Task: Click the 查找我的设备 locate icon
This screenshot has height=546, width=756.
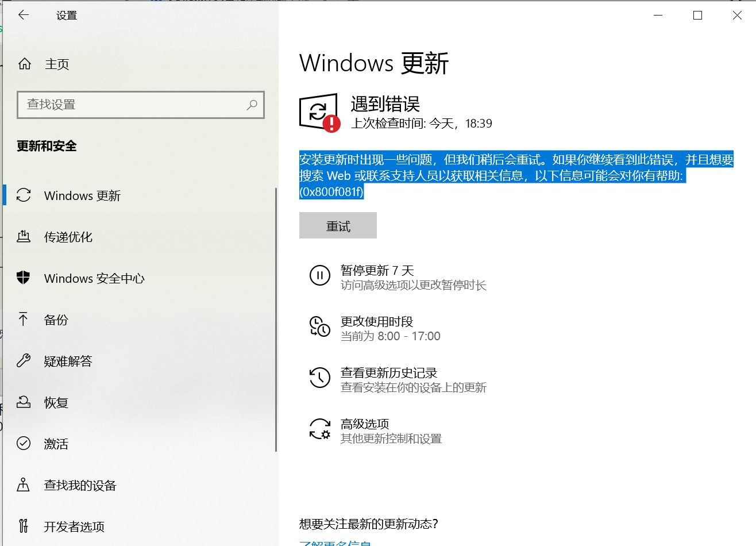Action: coord(24,485)
